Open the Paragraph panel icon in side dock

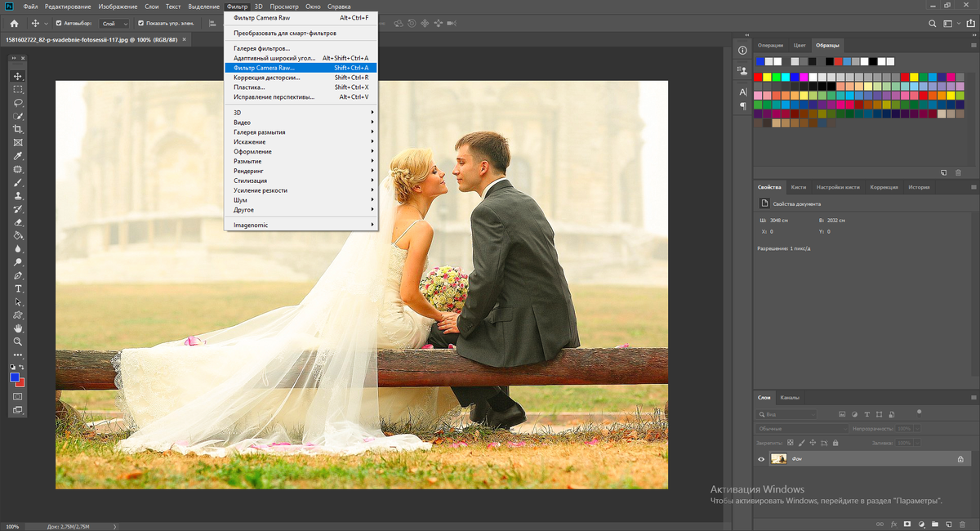(743, 105)
